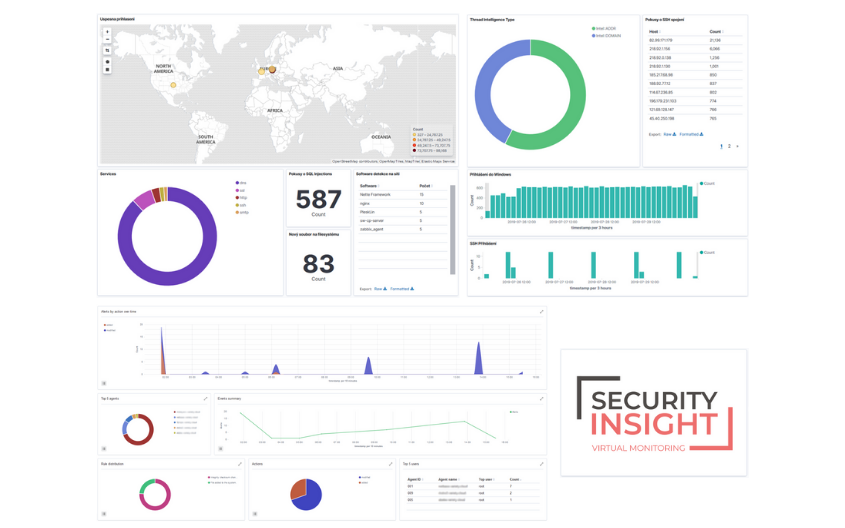This screenshot has height=528, width=845.
Task: Toggle Count legend in Windows logins chart
Action: point(707,184)
